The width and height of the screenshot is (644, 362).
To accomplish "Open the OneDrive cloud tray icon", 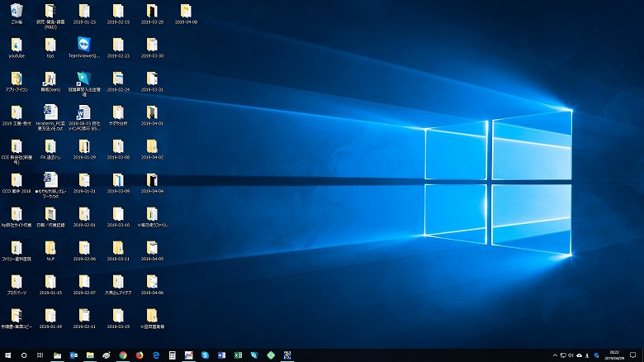I will coord(579,355).
